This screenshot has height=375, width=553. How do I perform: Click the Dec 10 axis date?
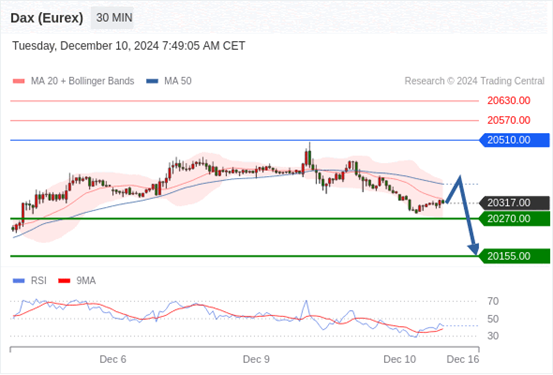[x=400, y=359]
